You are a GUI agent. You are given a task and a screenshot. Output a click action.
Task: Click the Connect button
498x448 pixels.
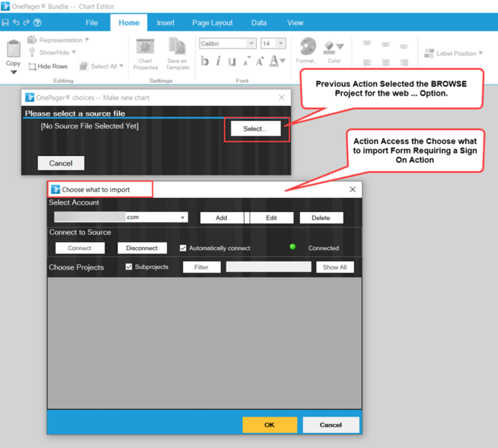click(x=80, y=248)
